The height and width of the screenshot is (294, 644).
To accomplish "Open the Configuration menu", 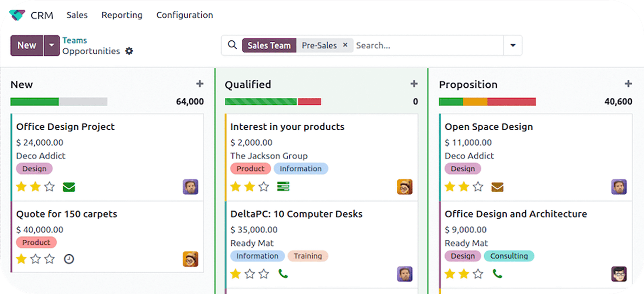I will [184, 15].
